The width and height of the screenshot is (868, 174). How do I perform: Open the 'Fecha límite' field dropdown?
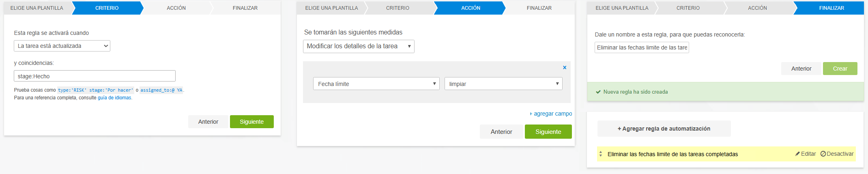tap(376, 84)
